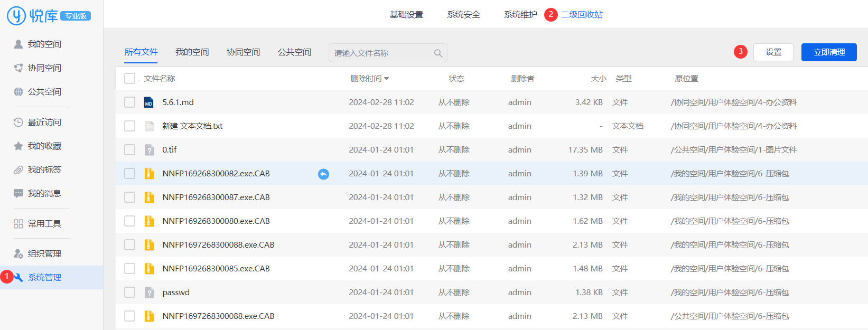Switch to the 协同空间 filter tab
Image resolution: width=868 pixels, height=330 pixels.
243,52
